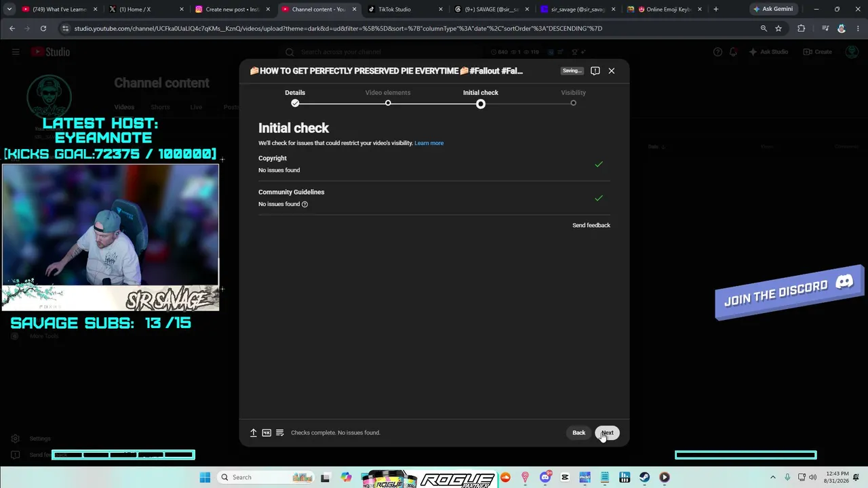Open a new browser tab
The height and width of the screenshot is (488, 868).
coord(715,9)
